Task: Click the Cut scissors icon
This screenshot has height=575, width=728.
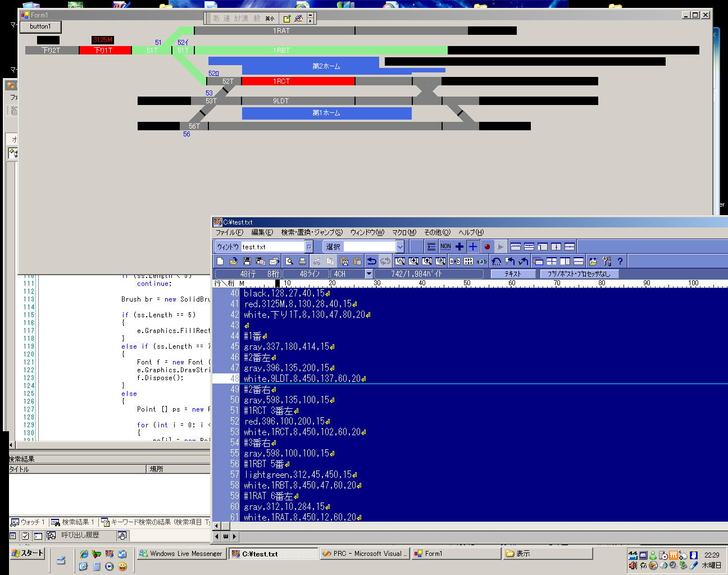Action: pyautogui.click(x=317, y=261)
